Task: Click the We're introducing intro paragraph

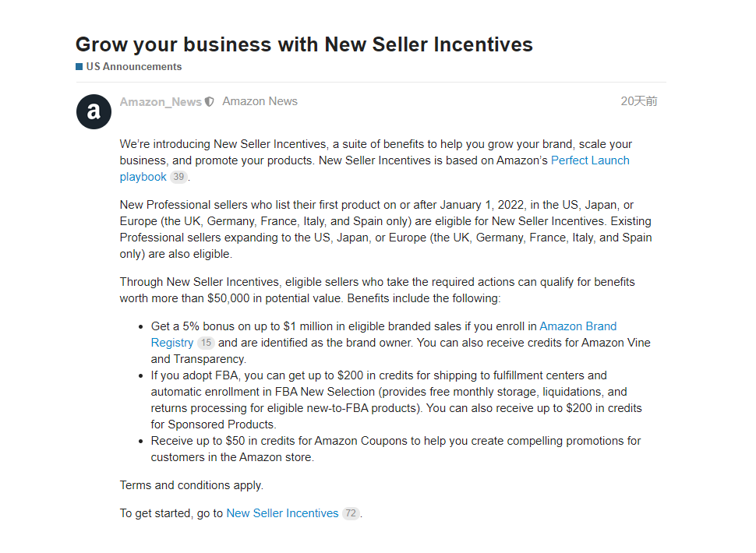Action: tap(376, 160)
